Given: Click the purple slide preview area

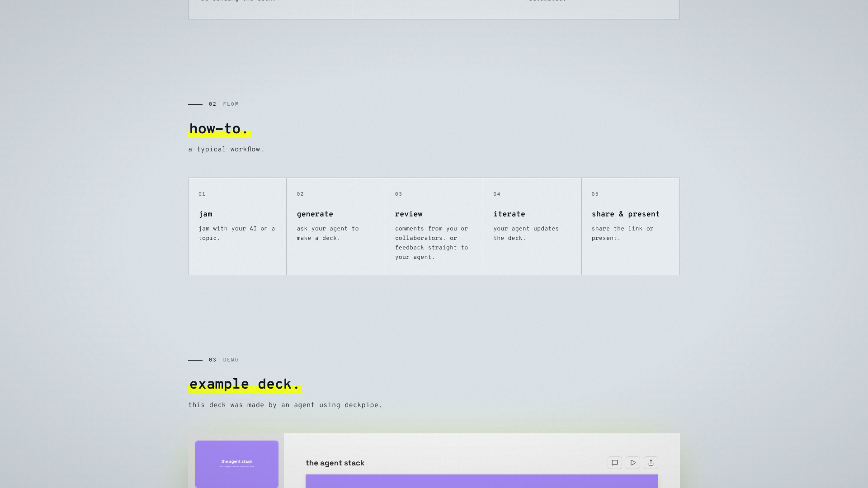Looking at the screenshot, I should (x=481, y=481).
